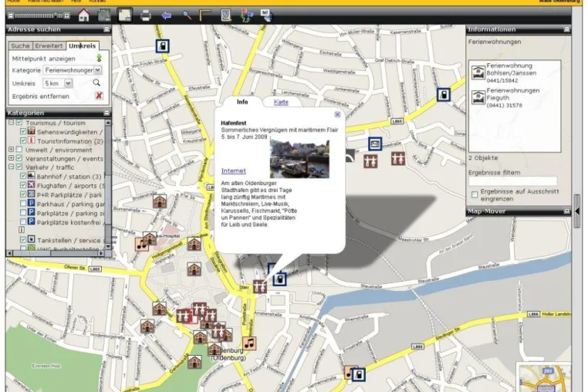Toggle Tankstellen / service checkbox
588x392 pixels.
pyautogui.click(x=23, y=240)
